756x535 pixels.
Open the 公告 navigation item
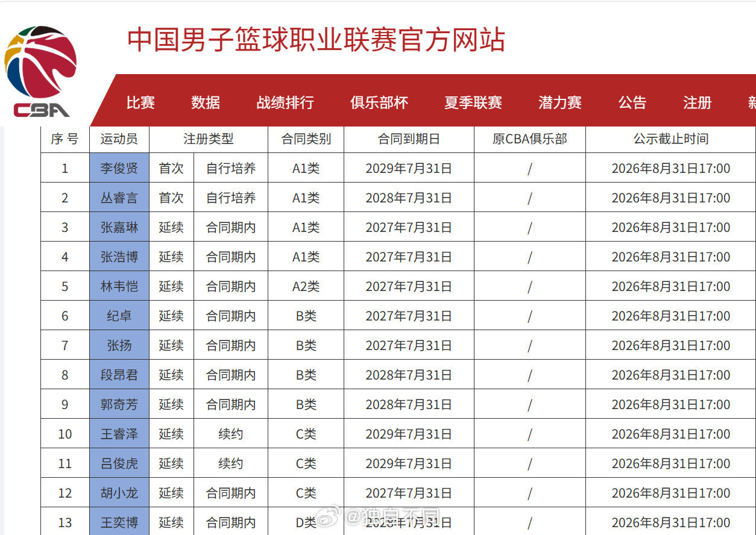pyautogui.click(x=632, y=103)
